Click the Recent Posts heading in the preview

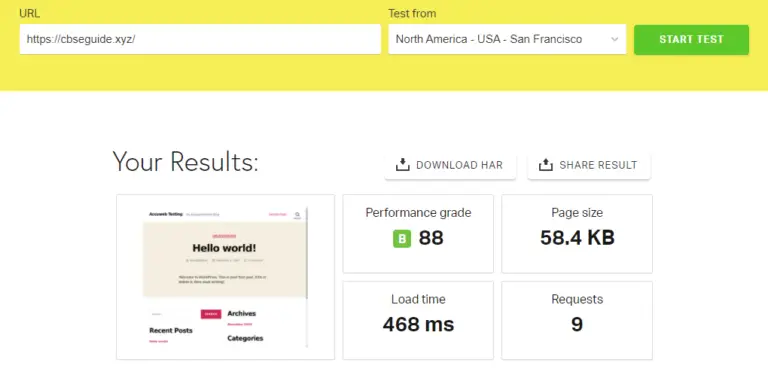click(171, 331)
